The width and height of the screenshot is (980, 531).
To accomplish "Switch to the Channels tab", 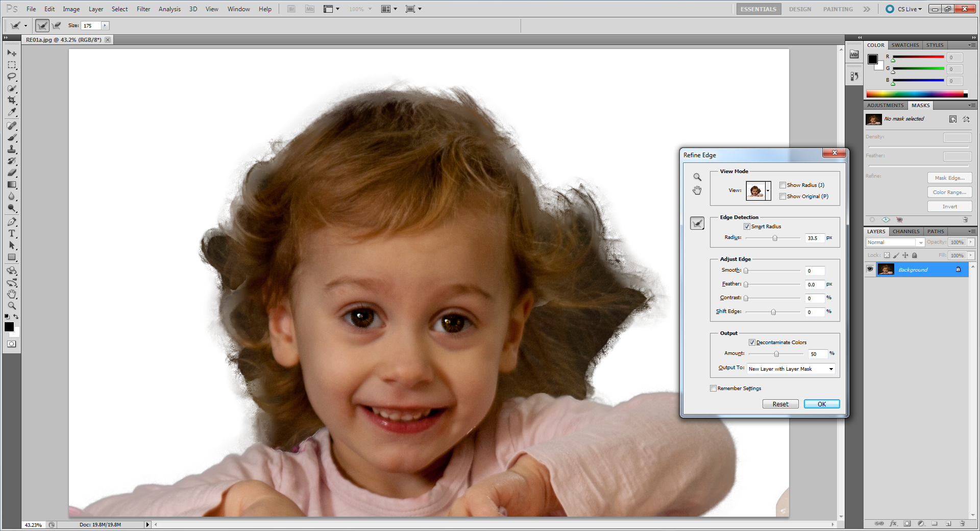I will 905,232.
